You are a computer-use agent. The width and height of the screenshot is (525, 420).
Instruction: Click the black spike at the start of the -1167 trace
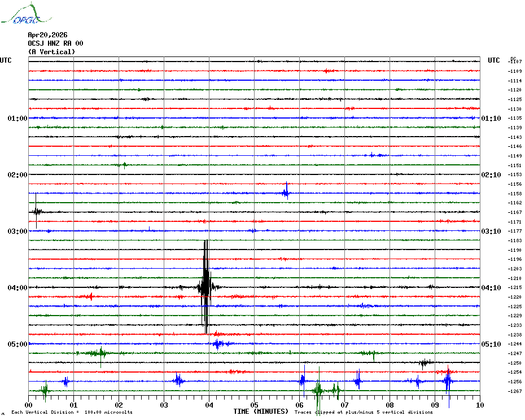click(x=36, y=211)
